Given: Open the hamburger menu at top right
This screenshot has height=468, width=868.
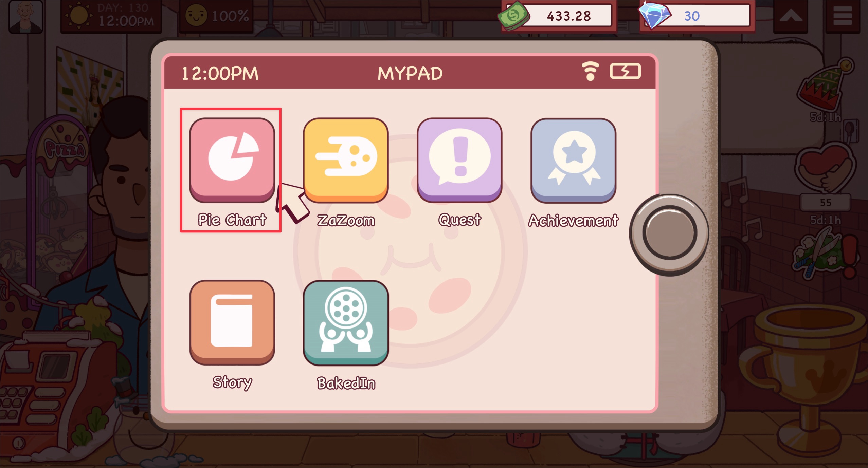Looking at the screenshot, I should click(x=843, y=16).
